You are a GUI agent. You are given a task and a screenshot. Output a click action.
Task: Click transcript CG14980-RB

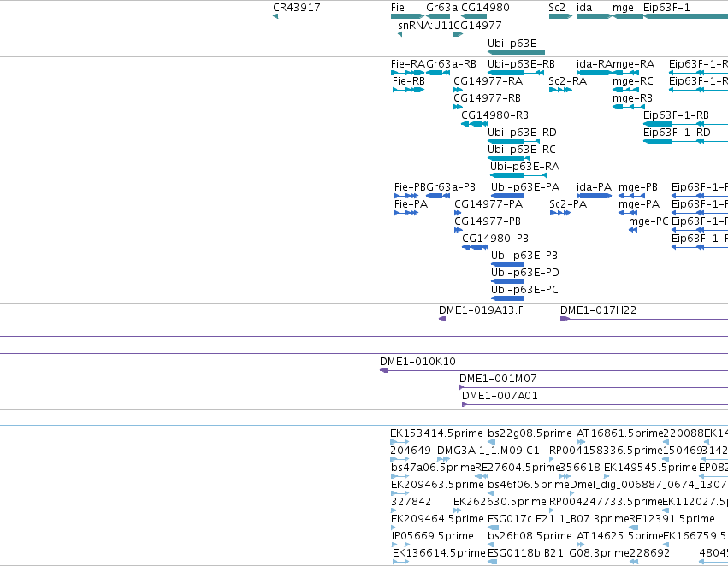click(x=494, y=115)
